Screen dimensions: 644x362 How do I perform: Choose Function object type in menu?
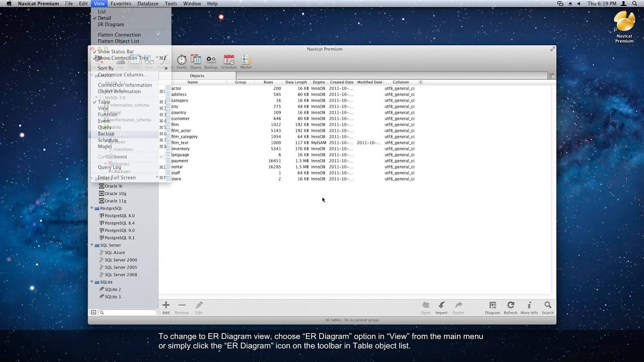pyautogui.click(x=108, y=115)
